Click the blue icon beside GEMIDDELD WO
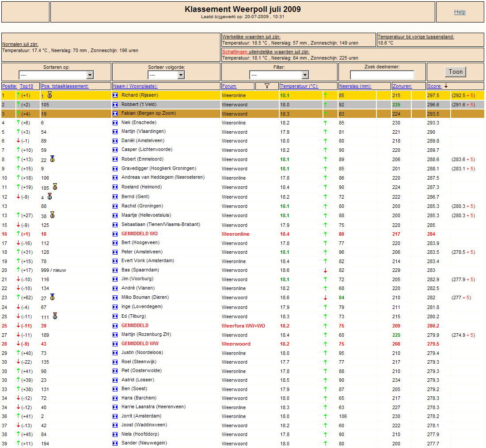This screenshot has height=448, width=486. [x=115, y=234]
